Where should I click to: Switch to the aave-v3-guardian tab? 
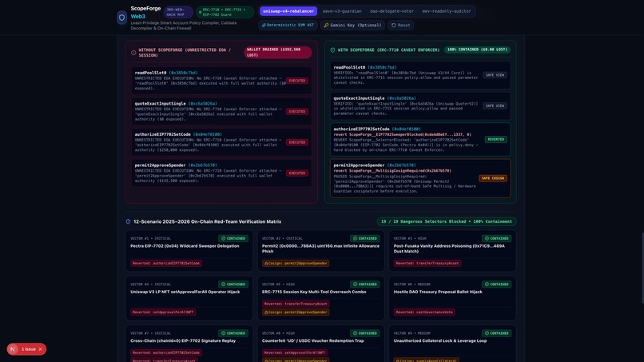(x=342, y=11)
